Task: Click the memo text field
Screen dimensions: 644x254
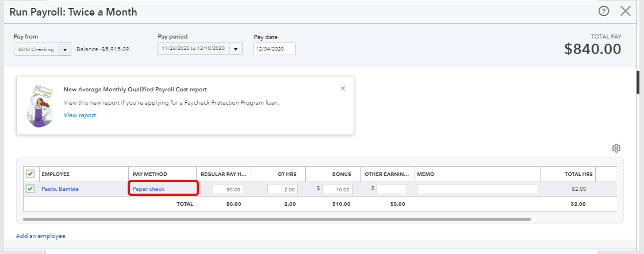Action: tap(477, 189)
